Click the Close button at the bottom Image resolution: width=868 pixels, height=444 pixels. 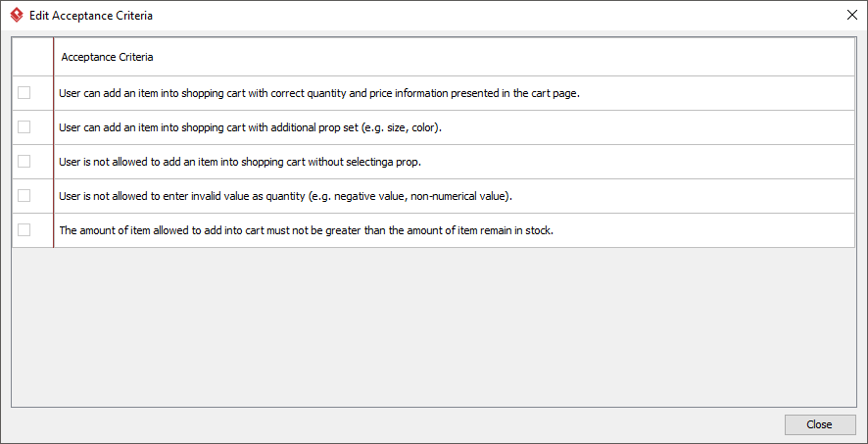pyautogui.click(x=820, y=424)
